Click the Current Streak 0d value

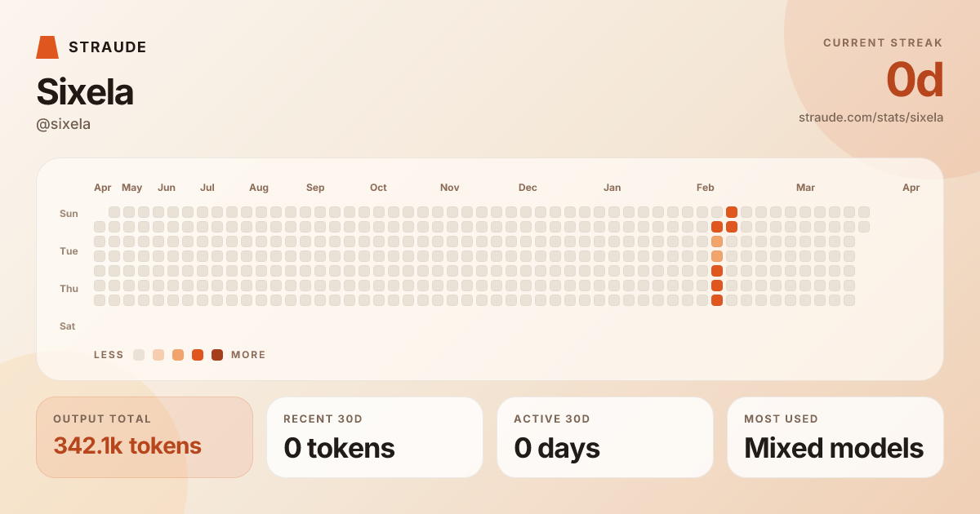915,81
